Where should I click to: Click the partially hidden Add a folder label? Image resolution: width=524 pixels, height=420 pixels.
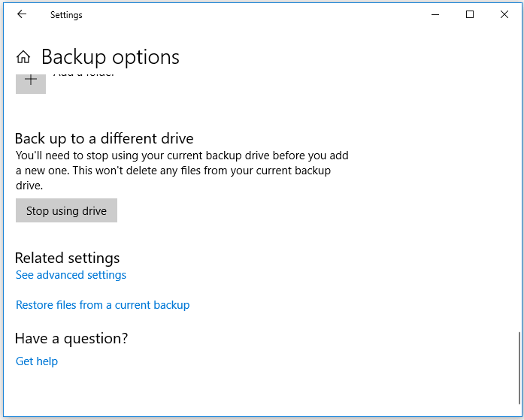coord(83,75)
